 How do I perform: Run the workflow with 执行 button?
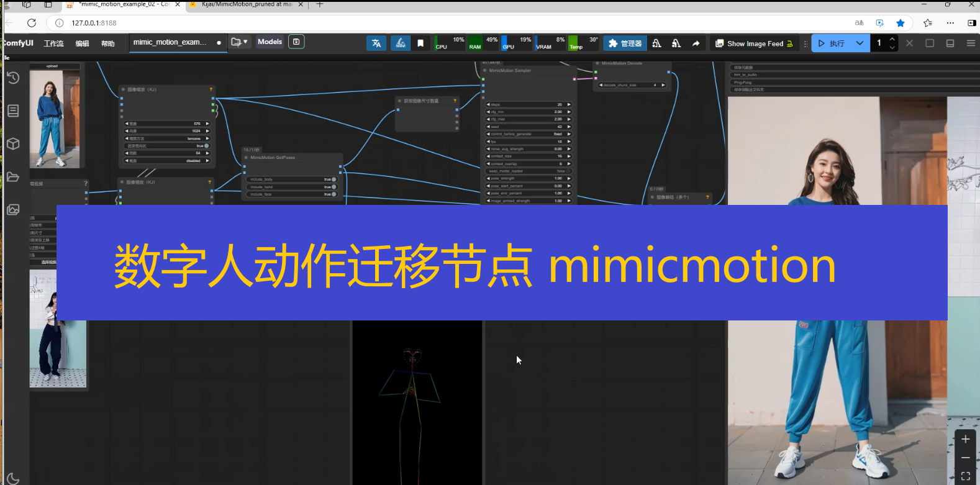point(831,43)
